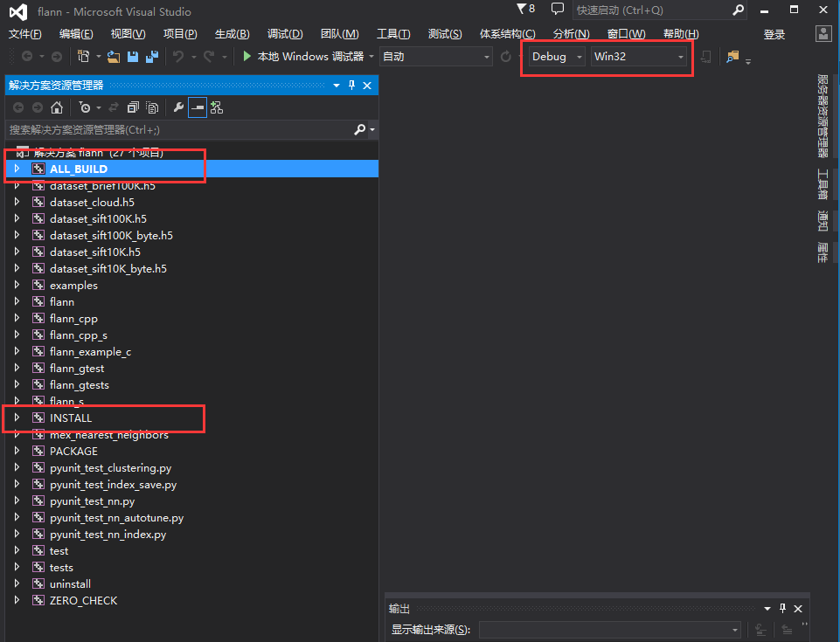Open the 服务器资源管理器 side tab
This screenshot has height=642, width=840.
click(823, 115)
